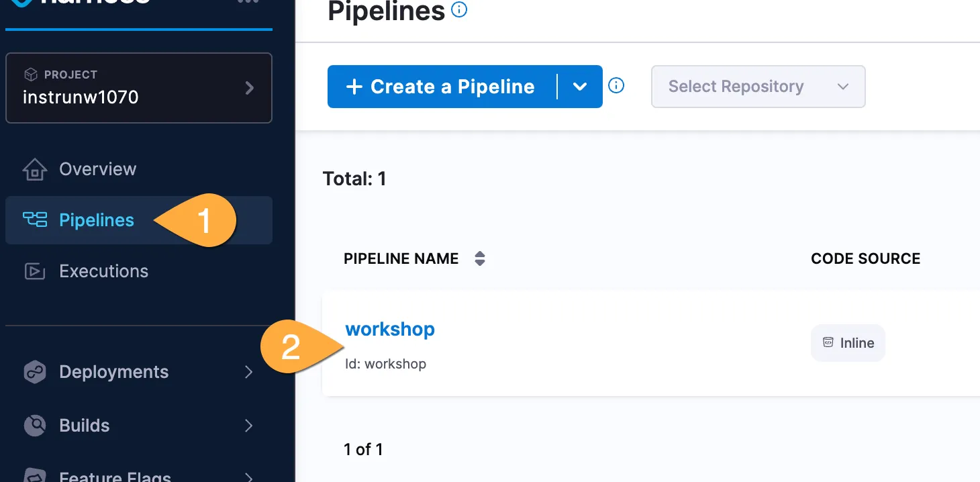Click the Create a Pipeline button

pos(441,87)
